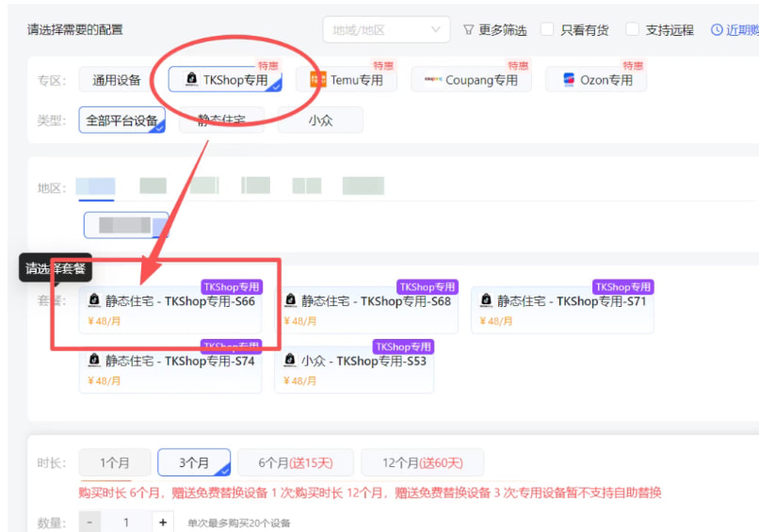The image size is (759, 532).
Task: Click the TKShop专用 badge on S68
Action: (x=428, y=287)
